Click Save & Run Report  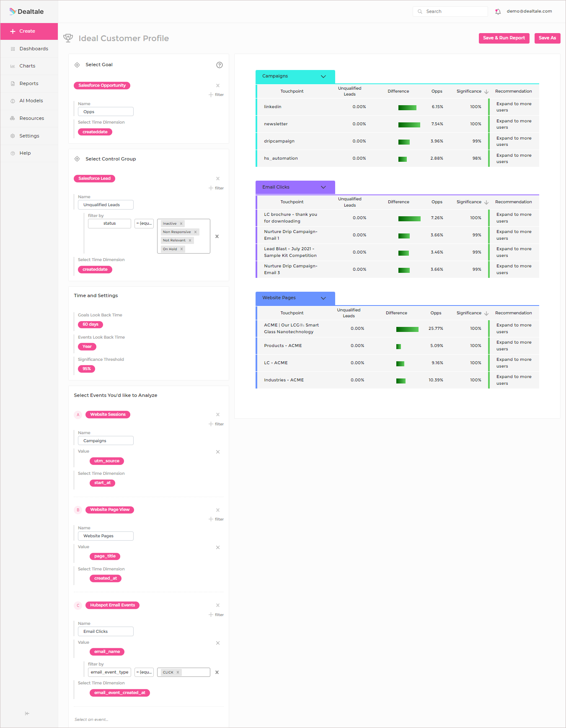point(504,38)
